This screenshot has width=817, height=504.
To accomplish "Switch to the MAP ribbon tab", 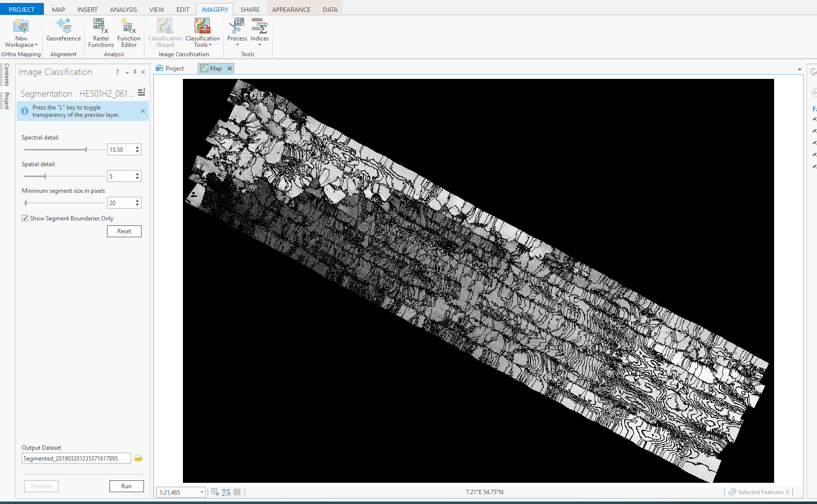I will pos(58,9).
